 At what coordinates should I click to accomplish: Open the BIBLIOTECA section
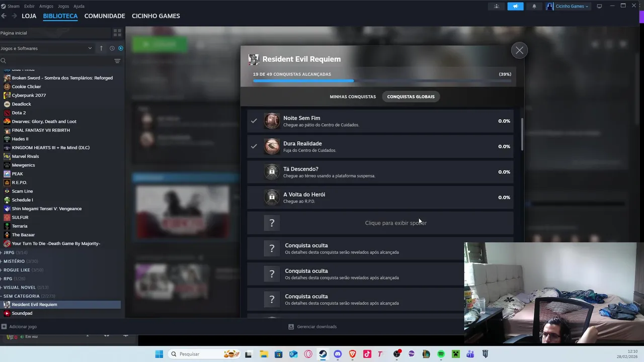coord(60,16)
